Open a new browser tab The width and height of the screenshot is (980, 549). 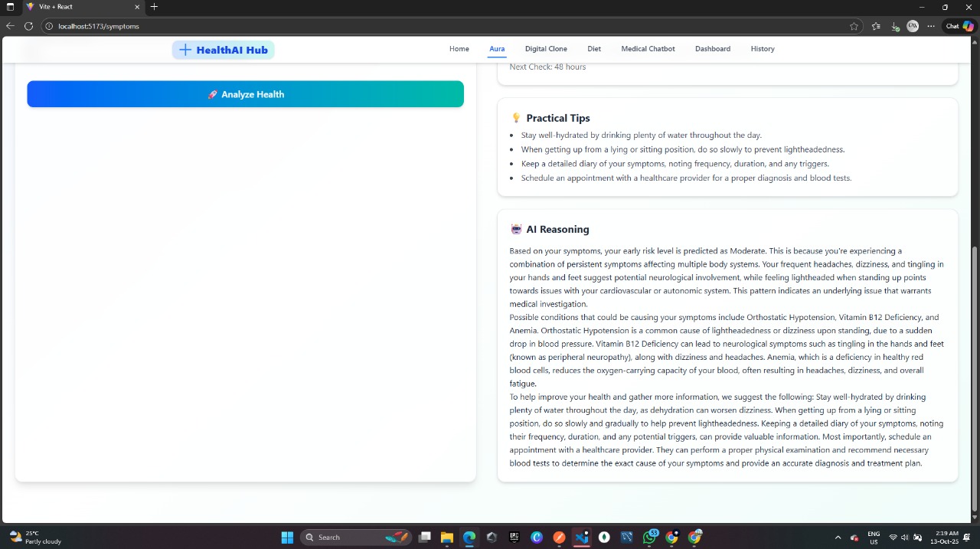point(154,7)
